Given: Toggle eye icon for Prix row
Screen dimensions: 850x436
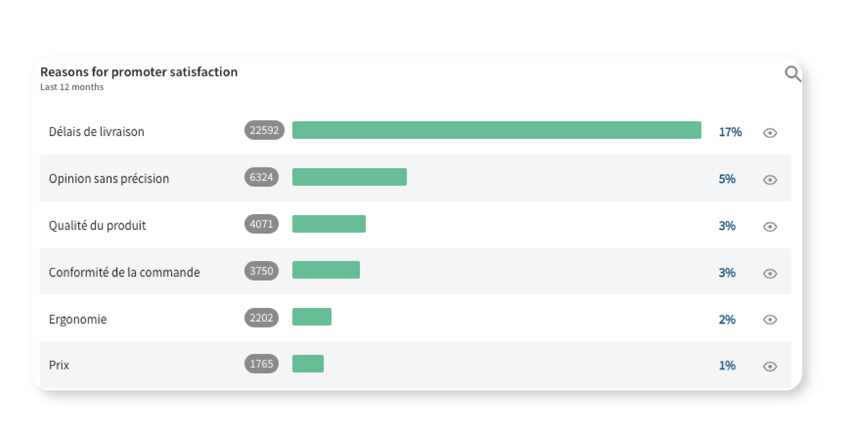Looking at the screenshot, I should coord(770,367).
